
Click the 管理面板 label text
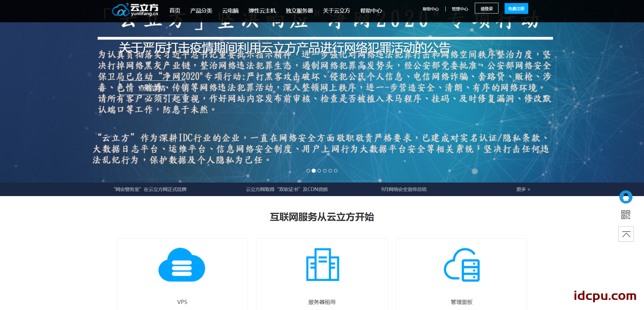tap(462, 302)
